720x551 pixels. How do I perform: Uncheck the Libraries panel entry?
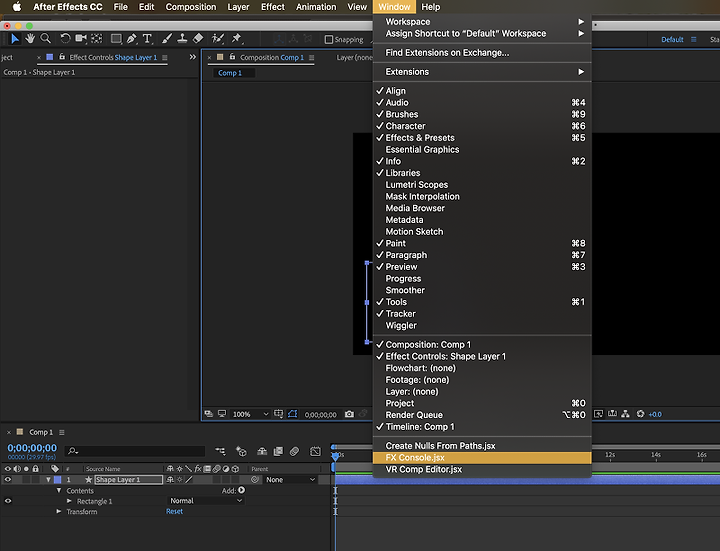482,173
